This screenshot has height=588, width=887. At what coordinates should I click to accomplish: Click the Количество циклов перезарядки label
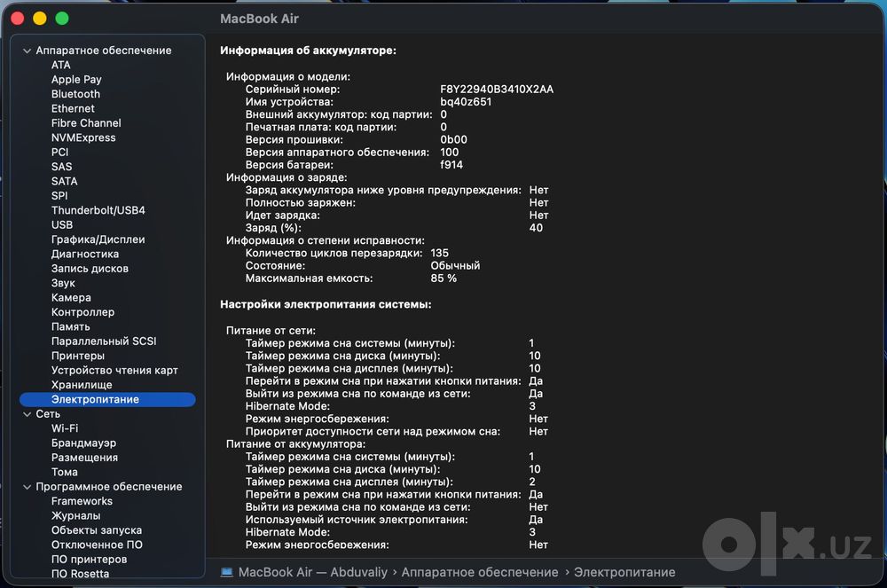click(x=334, y=254)
